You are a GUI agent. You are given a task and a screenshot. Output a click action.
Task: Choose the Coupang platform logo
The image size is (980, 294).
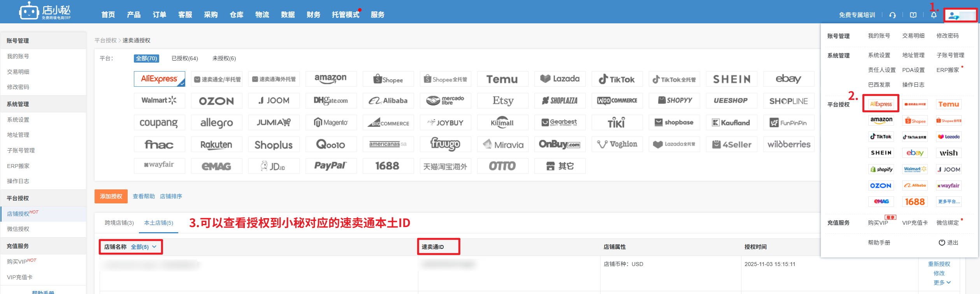pyautogui.click(x=159, y=122)
